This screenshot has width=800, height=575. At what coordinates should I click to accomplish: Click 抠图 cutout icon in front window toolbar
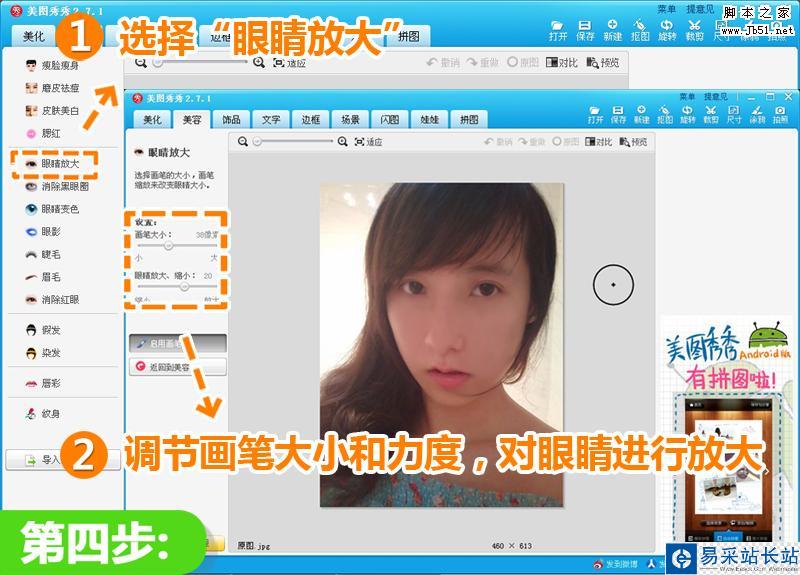(664, 115)
